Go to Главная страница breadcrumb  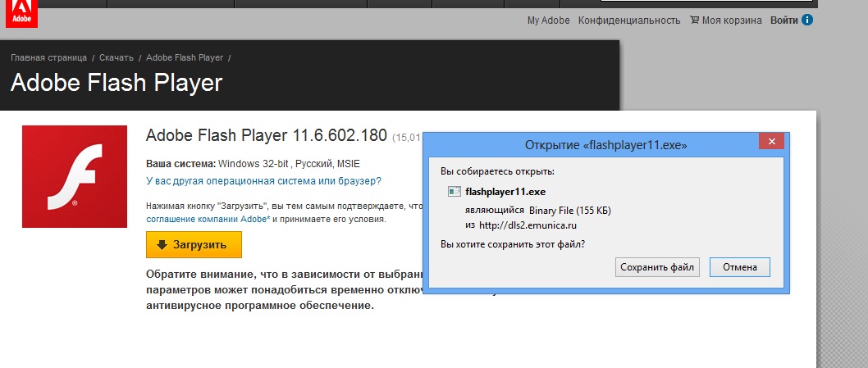pyautogui.click(x=48, y=57)
